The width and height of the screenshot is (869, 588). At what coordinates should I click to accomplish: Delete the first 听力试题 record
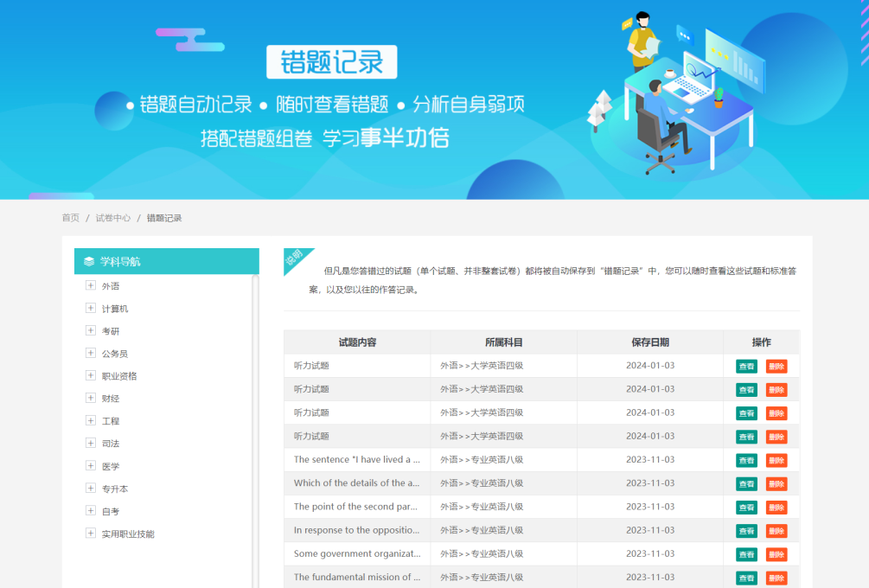(776, 367)
